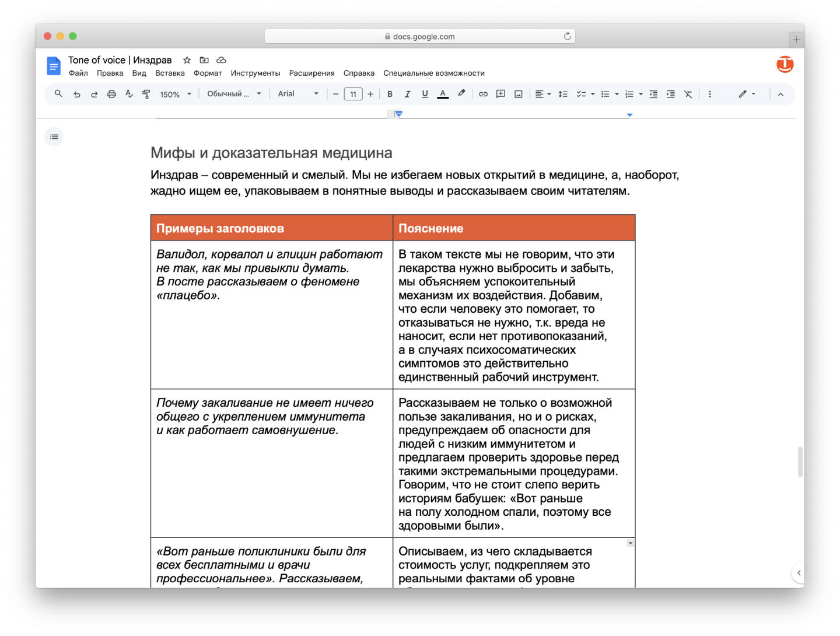Toggle underline formatting
Image resolution: width=840 pixels, height=636 pixels.
[x=425, y=94]
